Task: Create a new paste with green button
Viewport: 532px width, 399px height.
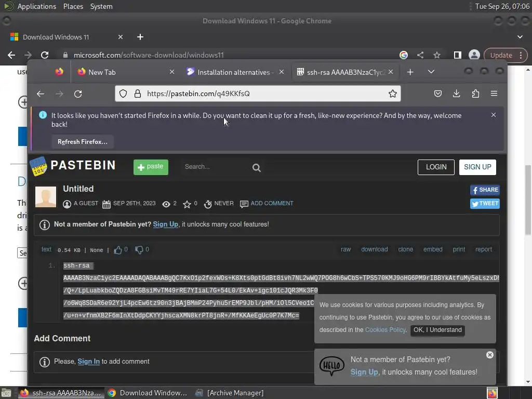Action: pos(151,167)
